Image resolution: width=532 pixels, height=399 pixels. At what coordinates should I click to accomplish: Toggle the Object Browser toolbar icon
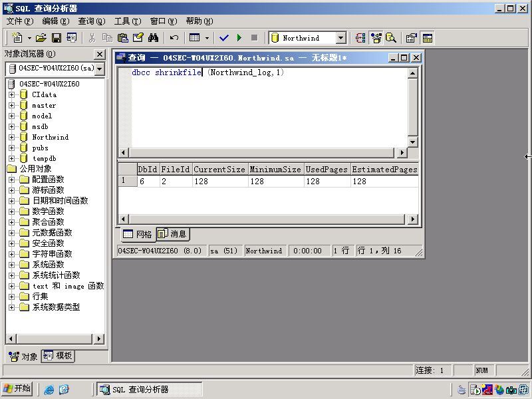click(x=376, y=38)
